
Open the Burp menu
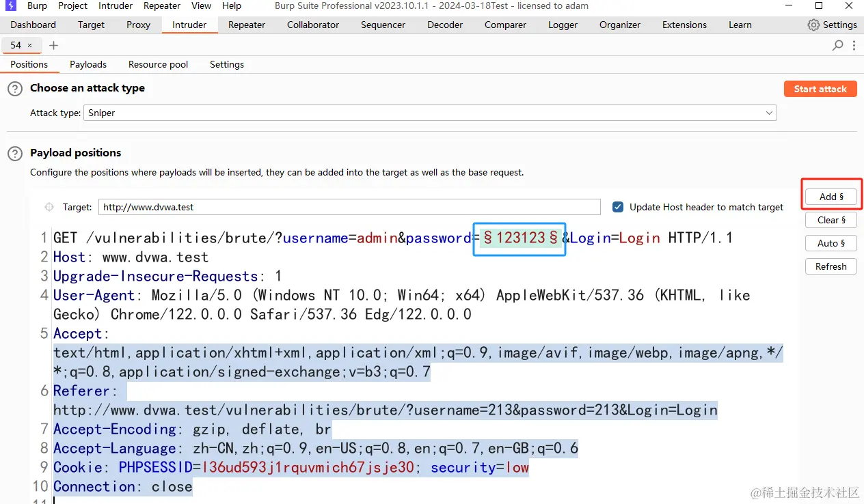[38, 5]
